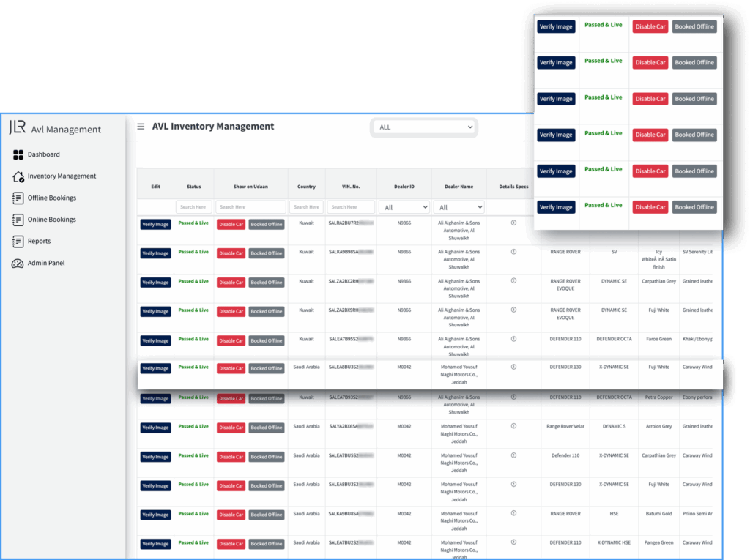Viewport: 750px width, 560px height.
Task: Open the Dealer ID filter dropdown
Action: point(404,207)
